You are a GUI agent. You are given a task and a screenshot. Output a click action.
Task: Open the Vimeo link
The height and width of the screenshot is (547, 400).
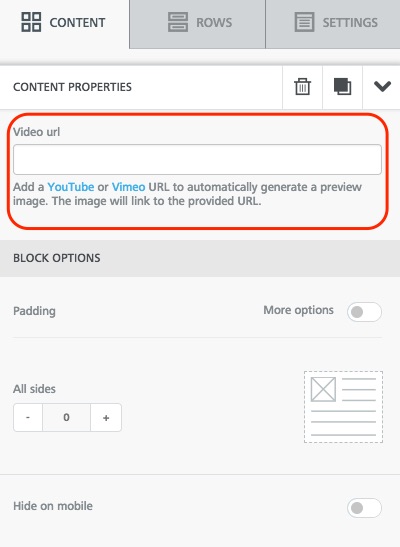coord(128,187)
